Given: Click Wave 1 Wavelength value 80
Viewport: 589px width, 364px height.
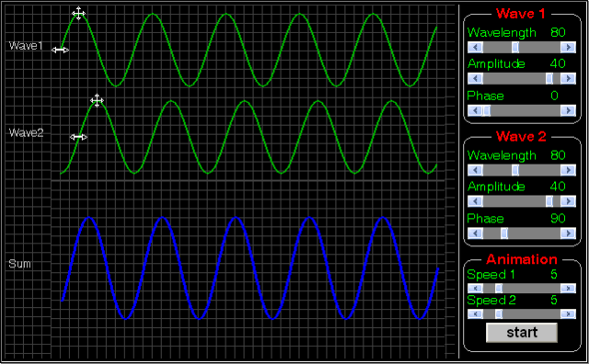Looking at the screenshot, I should [x=558, y=32].
